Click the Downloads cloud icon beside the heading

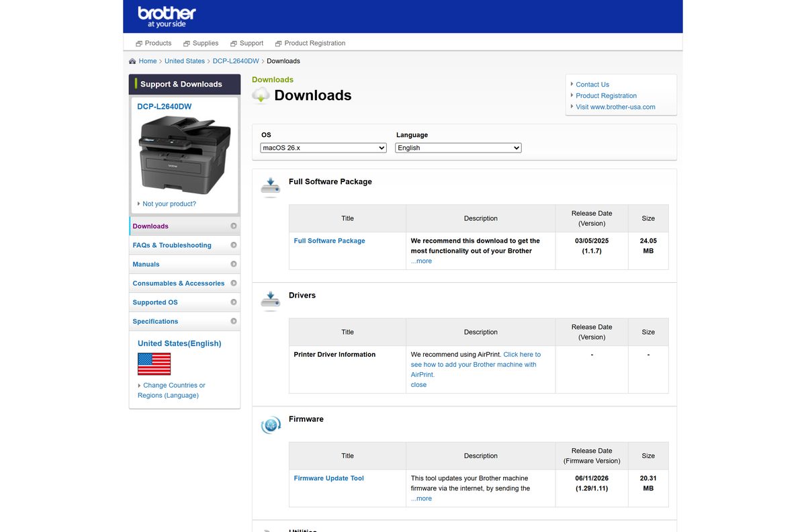(261, 95)
